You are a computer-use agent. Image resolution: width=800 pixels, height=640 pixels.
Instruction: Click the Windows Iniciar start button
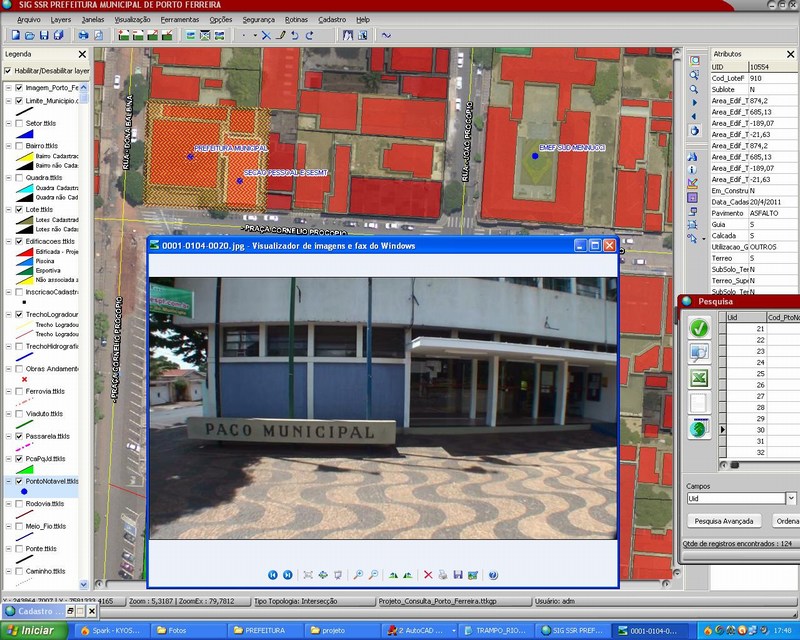click(x=32, y=630)
